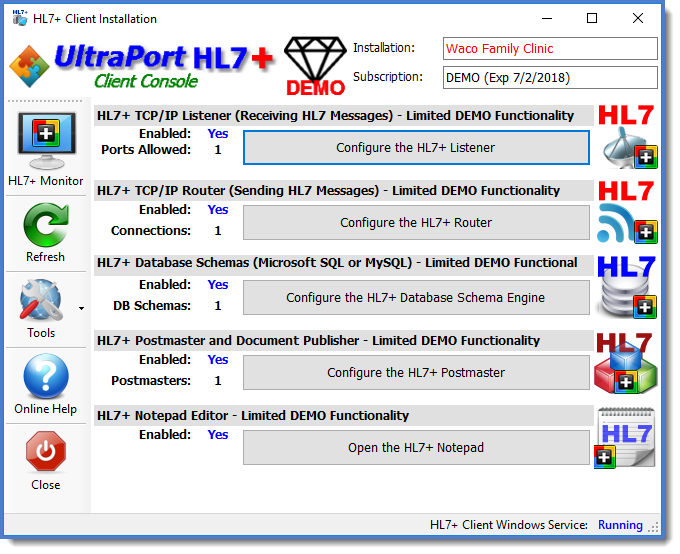Click the 'Ports Allowed:' label
The width and height of the screenshot is (680, 554).
point(146,150)
